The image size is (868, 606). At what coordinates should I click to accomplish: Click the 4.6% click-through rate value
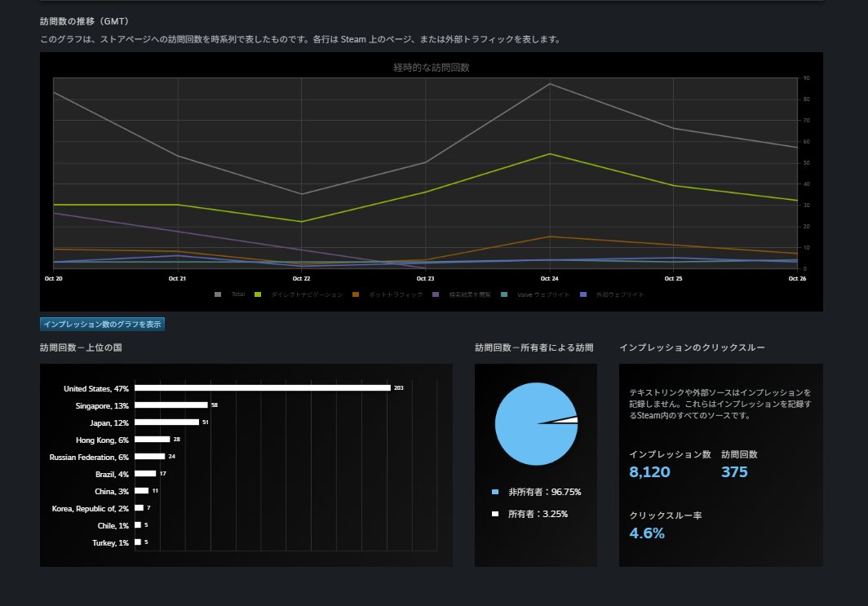click(647, 533)
